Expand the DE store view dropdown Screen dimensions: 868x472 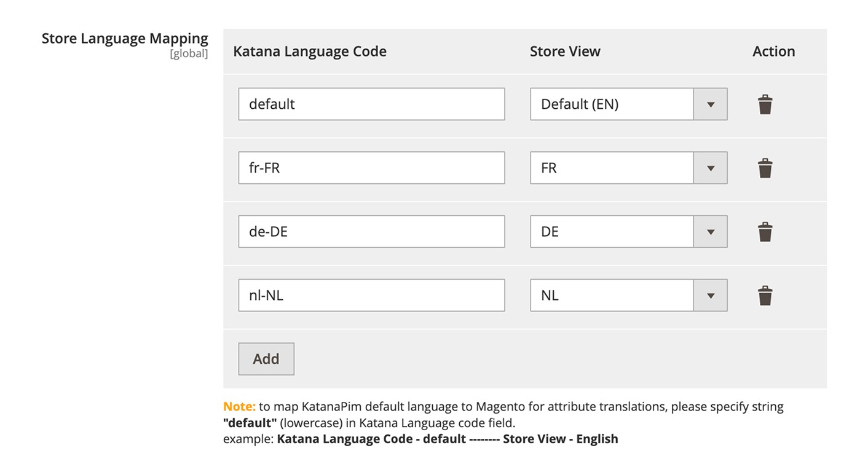tap(629, 232)
